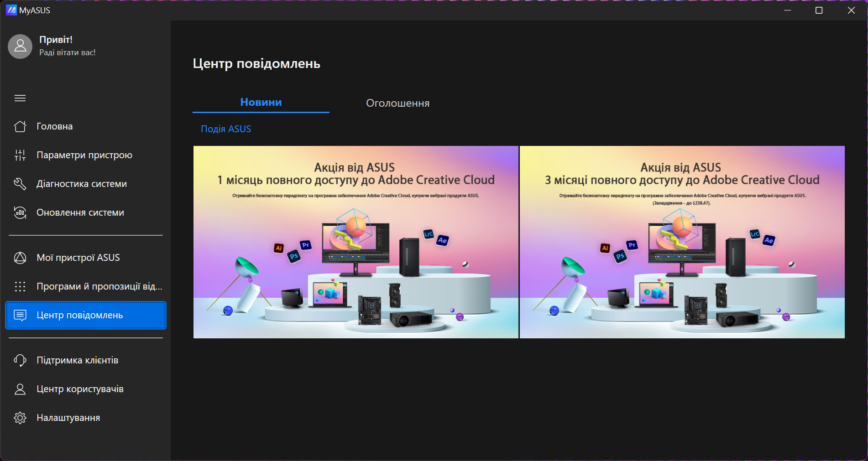Go to Параметри пристрою
Image resolution: width=868 pixels, height=461 pixels.
point(86,155)
